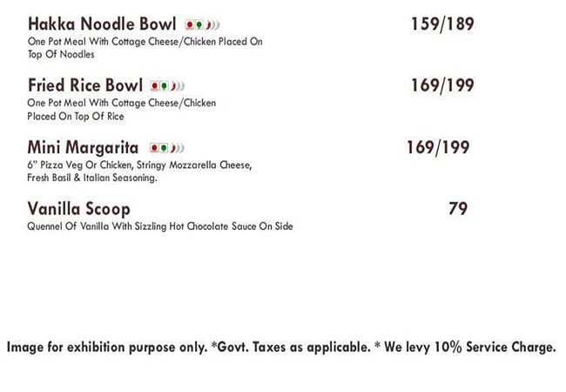Click the red chili icon next to Mini Margarita
Image resolution: width=566 pixels, height=392 pixels.
[172, 148]
